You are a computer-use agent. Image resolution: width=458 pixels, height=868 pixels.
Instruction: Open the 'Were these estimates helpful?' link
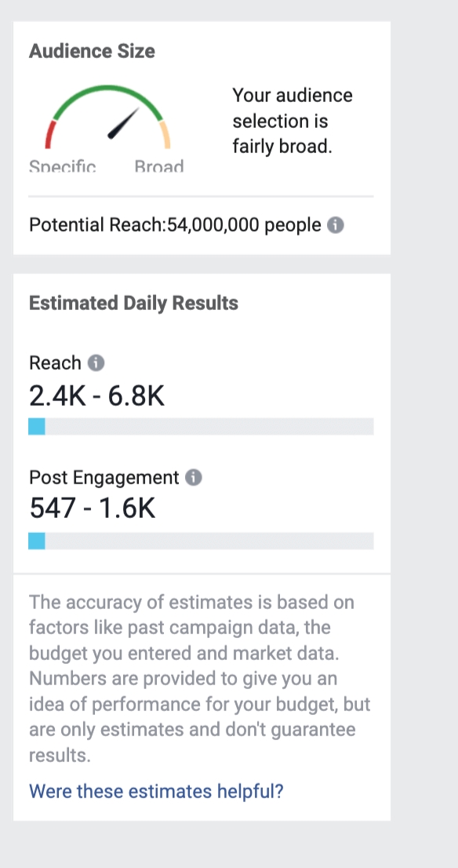pos(156,790)
